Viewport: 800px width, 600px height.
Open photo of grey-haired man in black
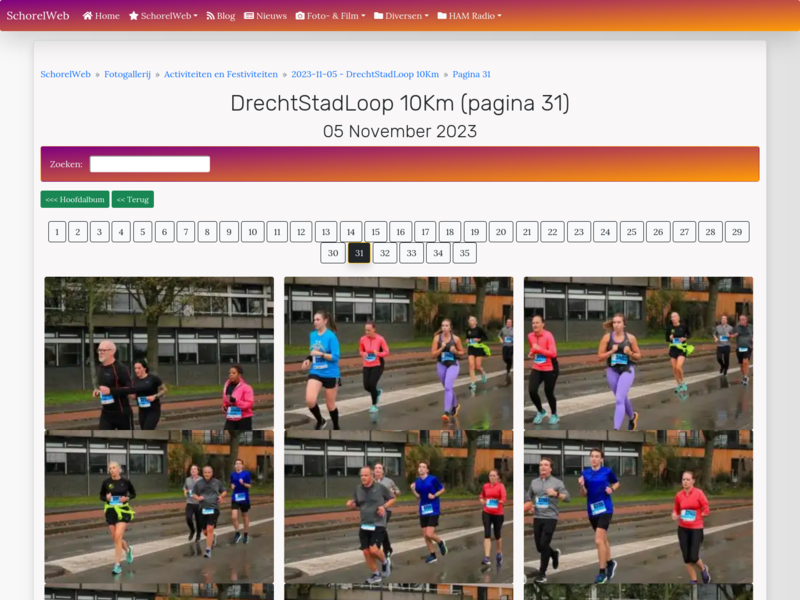point(159,353)
